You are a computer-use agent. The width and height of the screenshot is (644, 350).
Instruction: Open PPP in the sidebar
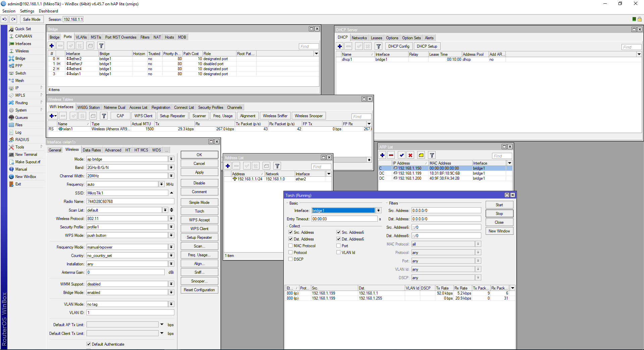tap(19, 66)
